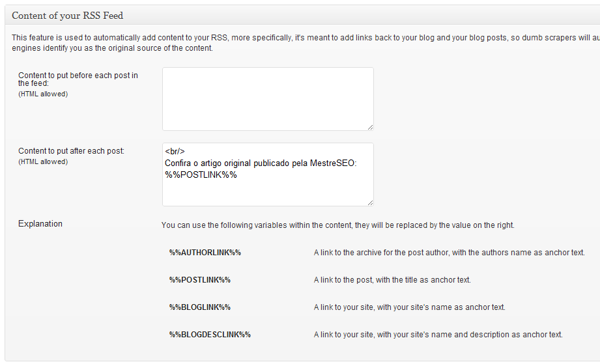
Task: Click the resize handle of the after-post textarea
Action: [x=370, y=203]
